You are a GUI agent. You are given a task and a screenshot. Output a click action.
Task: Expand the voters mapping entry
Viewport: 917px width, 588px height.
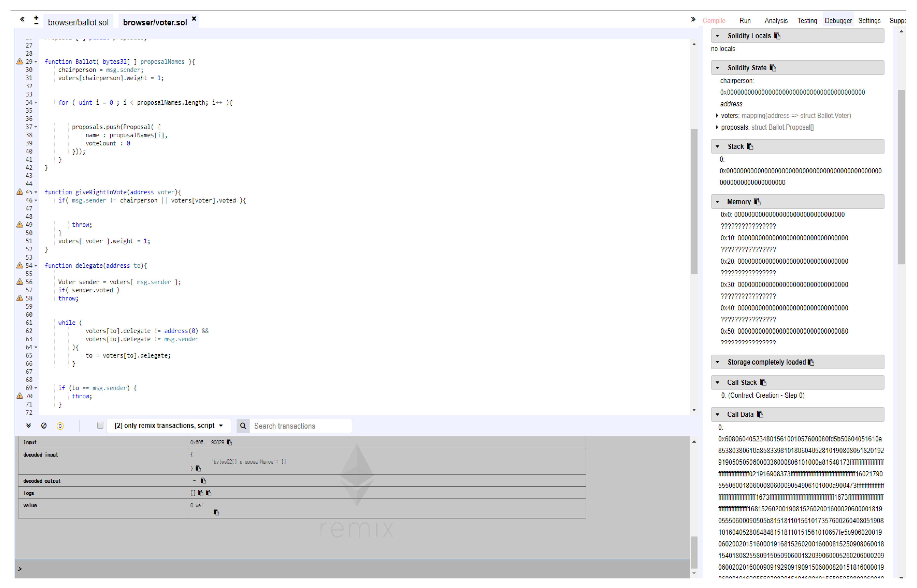tap(717, 116)
